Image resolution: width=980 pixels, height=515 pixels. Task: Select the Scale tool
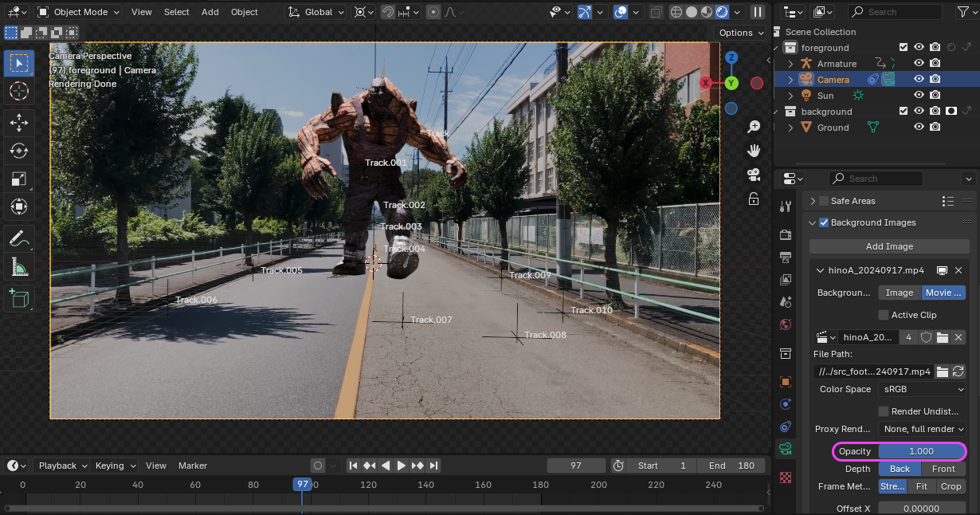click(19, 179)
